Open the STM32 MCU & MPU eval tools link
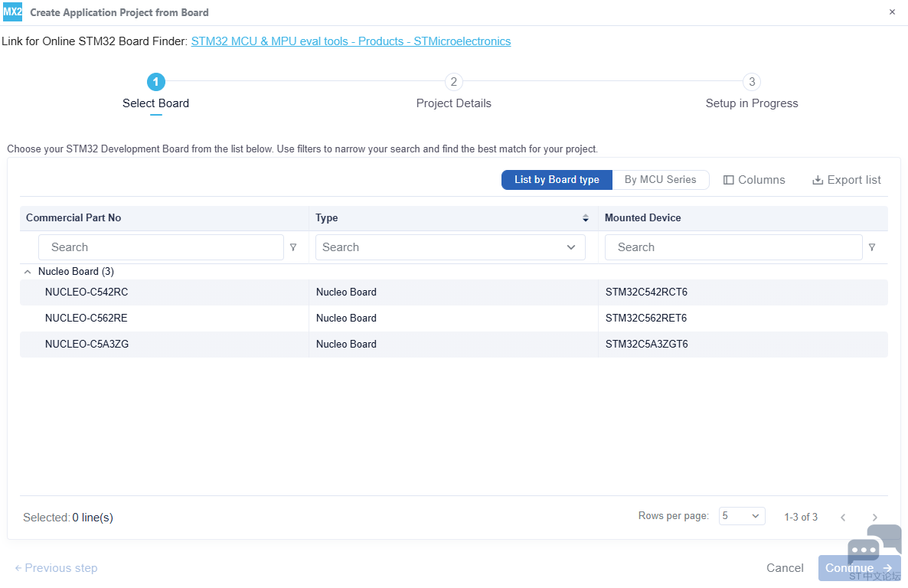The width and height of the screenshot is (908, 588). pos(351,41)
